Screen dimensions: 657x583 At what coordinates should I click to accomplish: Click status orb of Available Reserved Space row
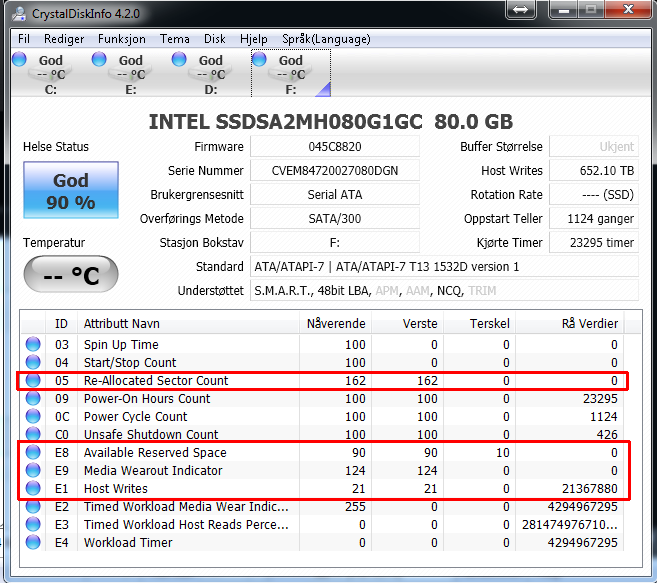click(x=33, y=452)
